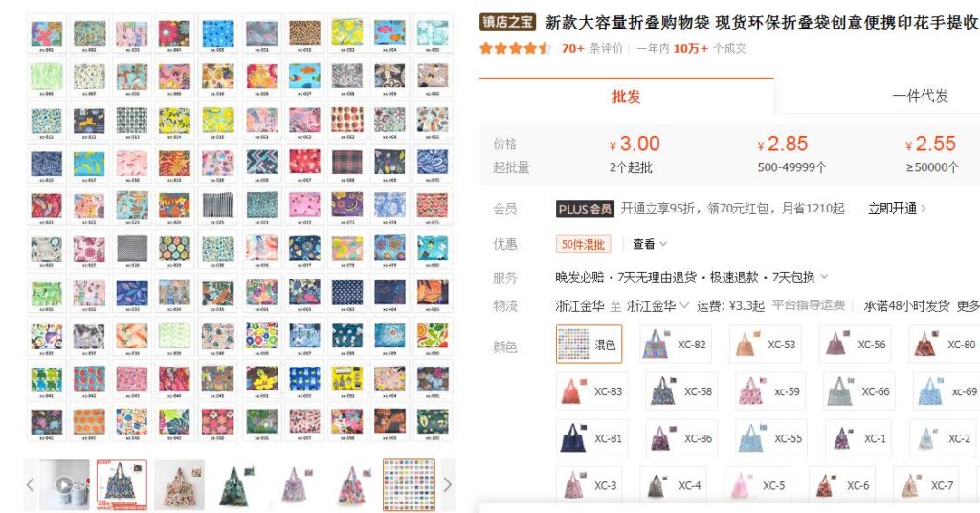
Task: Expand the 查看 discount details dropdown
Action: tap(650, 244)
